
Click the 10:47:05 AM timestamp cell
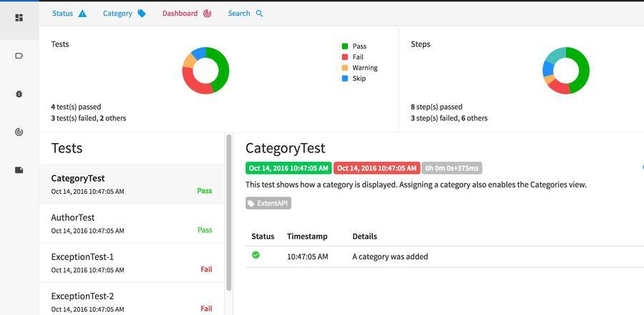click(308, 257)
